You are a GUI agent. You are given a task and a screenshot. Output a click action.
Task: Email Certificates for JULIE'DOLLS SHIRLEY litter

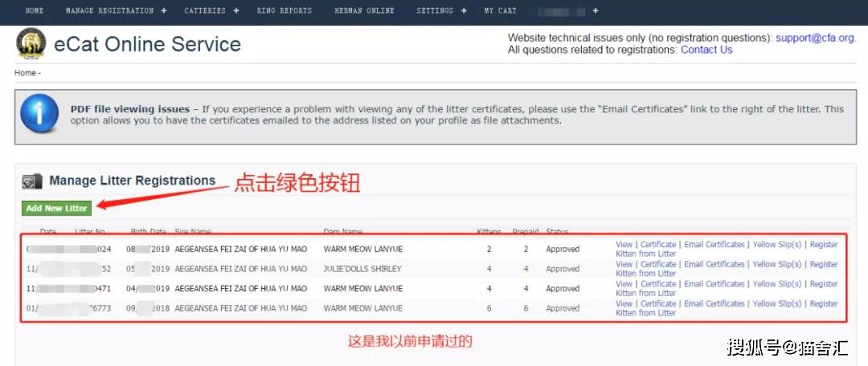[714, 264]
